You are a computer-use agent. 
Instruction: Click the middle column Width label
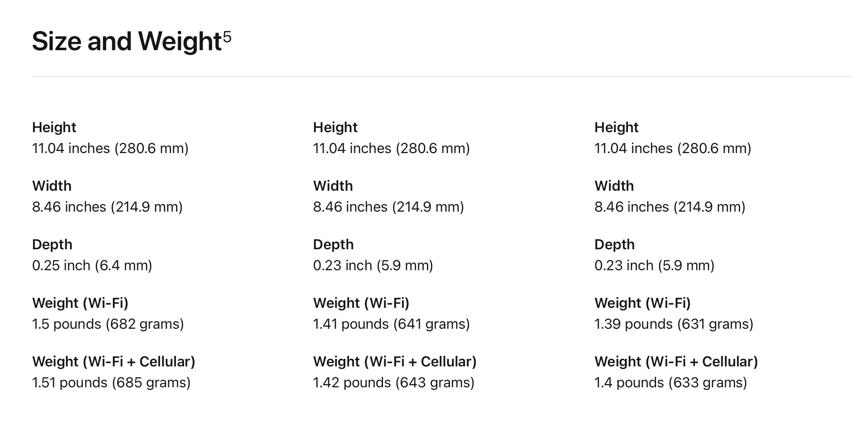click(x=333, y=186)
